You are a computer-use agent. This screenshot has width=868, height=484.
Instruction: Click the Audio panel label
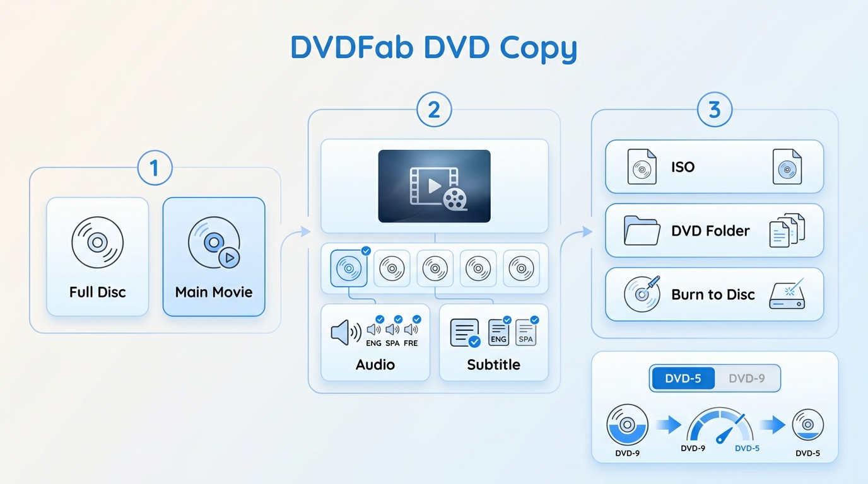[x=375, y=364]
